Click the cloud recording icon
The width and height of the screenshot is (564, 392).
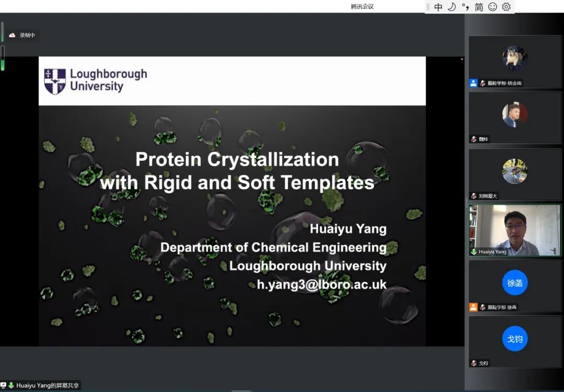[12, 35]
